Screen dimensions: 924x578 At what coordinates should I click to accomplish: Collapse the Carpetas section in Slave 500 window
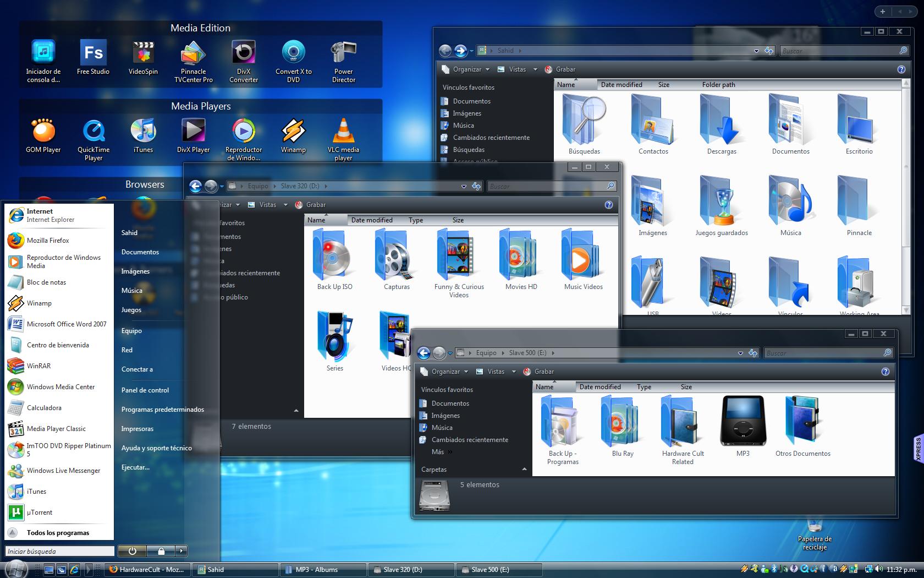click(x=524, y=470)
